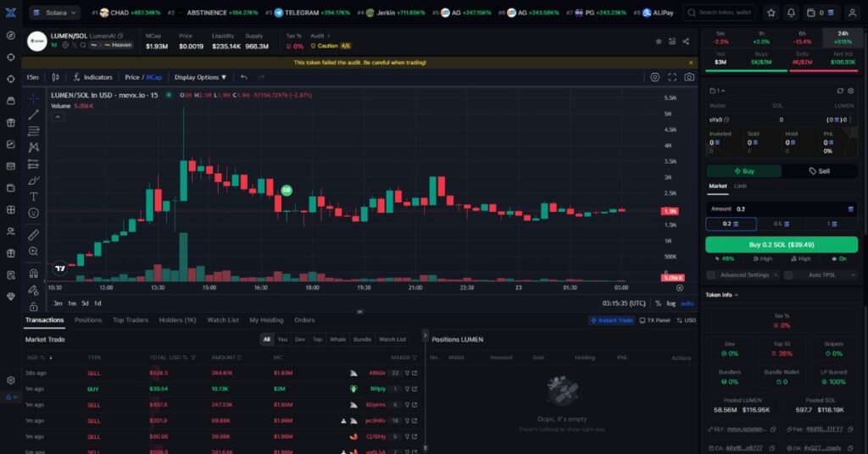Open the 15m interval selector
The width and height of the screenshot is (868, 454).
(x=33, y=77)
